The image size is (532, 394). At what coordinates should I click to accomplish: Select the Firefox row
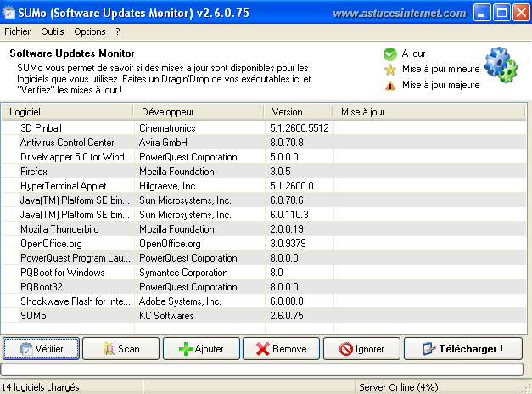(x=264, y=172)
